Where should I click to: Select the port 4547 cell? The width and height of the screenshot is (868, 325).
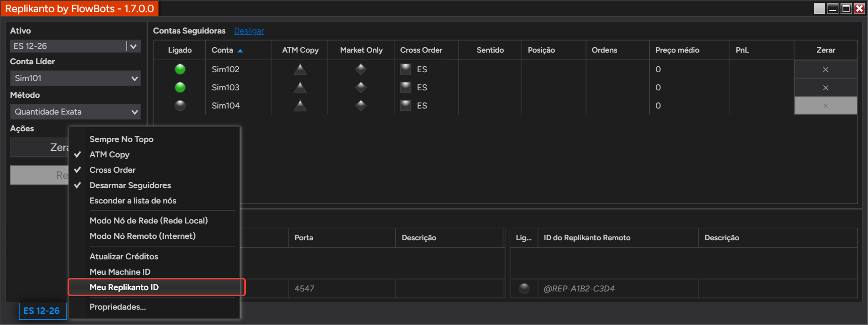click(x=342, y=289)
